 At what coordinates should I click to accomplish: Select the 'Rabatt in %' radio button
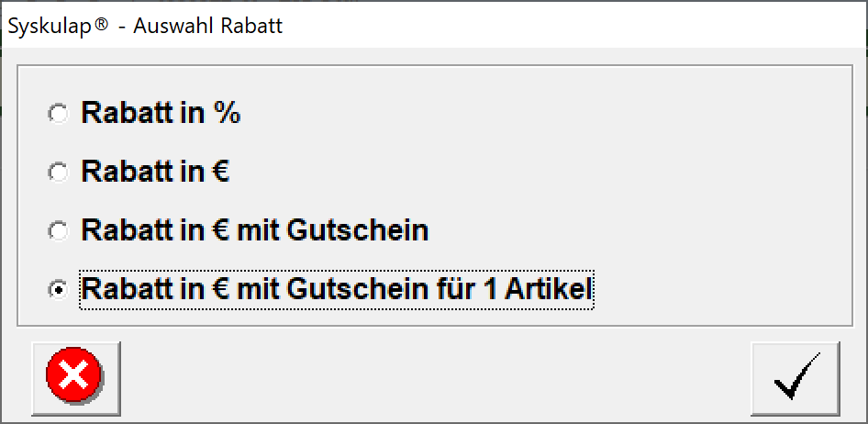coord(58,114)
